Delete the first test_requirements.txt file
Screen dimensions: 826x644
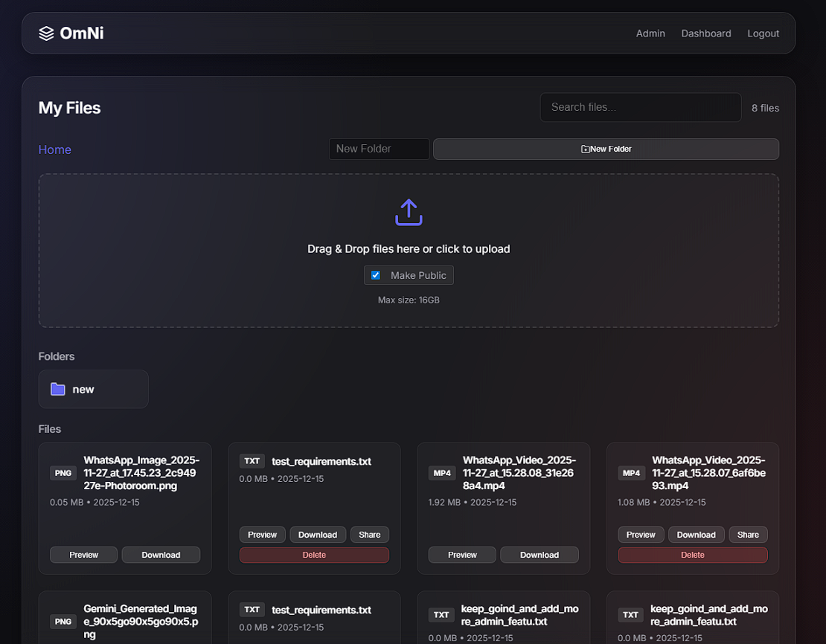tap(314, 555)
